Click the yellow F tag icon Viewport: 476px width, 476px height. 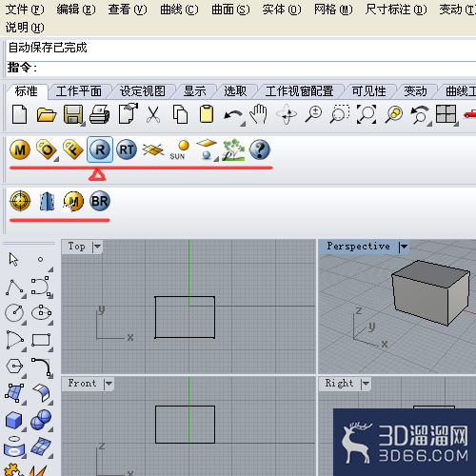pos(73,149)
